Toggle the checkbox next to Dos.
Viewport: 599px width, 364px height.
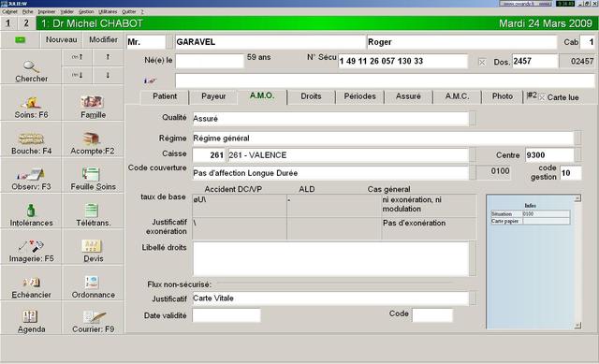(x=482, y=62)
